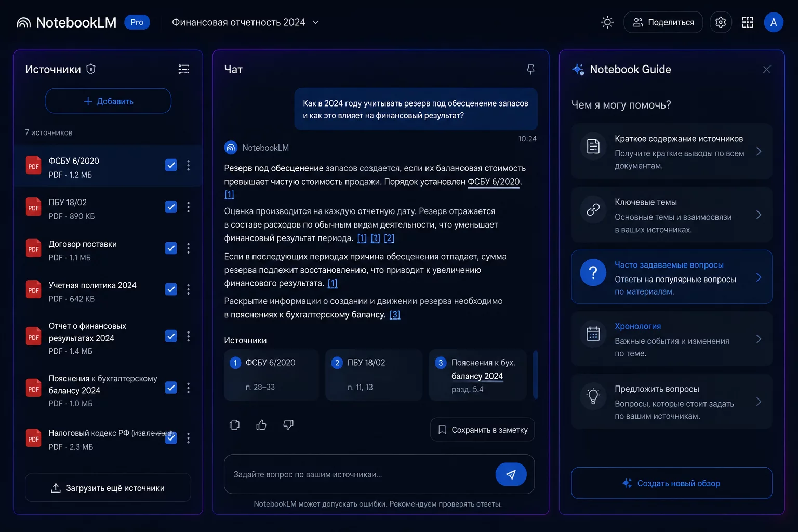This screenshot has width=798, height=532.
Task: Uncheck the Договор поставки source checkbox
Action: click(171, 248)
